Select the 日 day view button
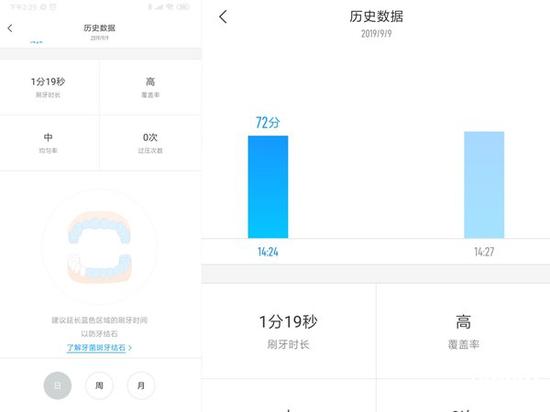 point(58,385)
